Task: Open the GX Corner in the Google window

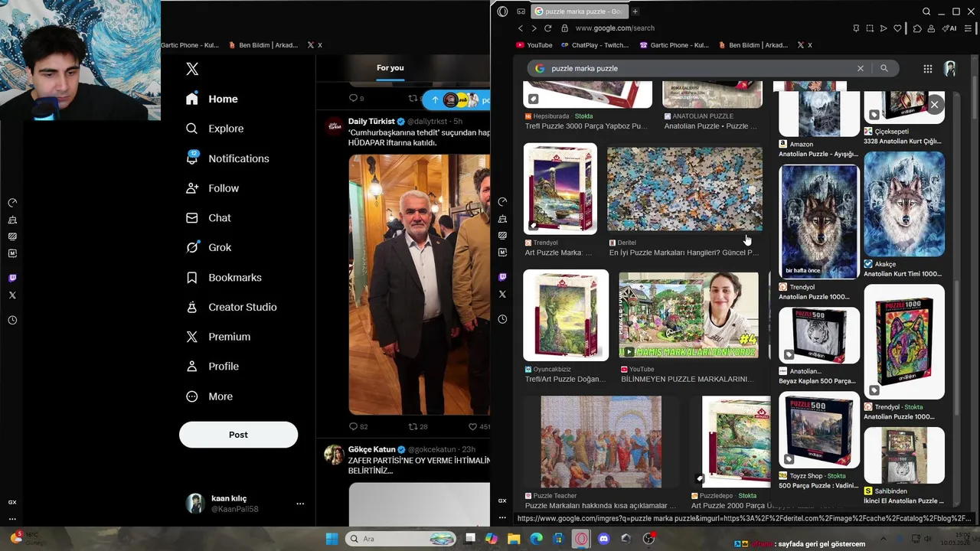Action: pos(521,11)
